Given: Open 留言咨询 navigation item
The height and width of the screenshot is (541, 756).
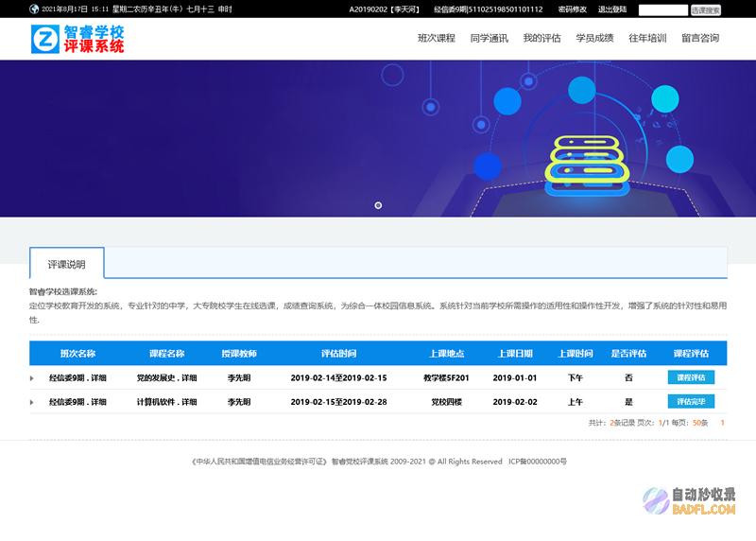Looking at the screenshot, I should (x=700, y=38).
